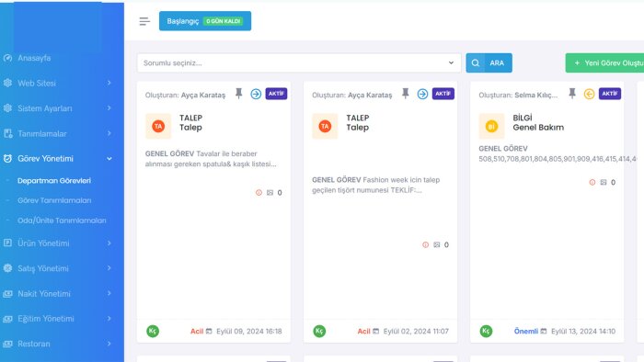This screenshot has height=362, width=644.
Task: Click the Nakit Yönetimi sidebar icon
Action: coord(7,293)
